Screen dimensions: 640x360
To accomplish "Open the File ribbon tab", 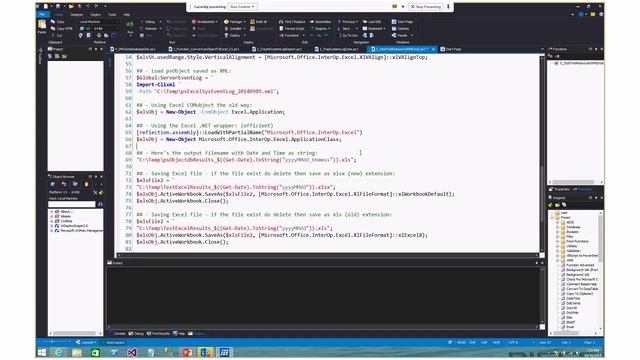I will 42,14.
